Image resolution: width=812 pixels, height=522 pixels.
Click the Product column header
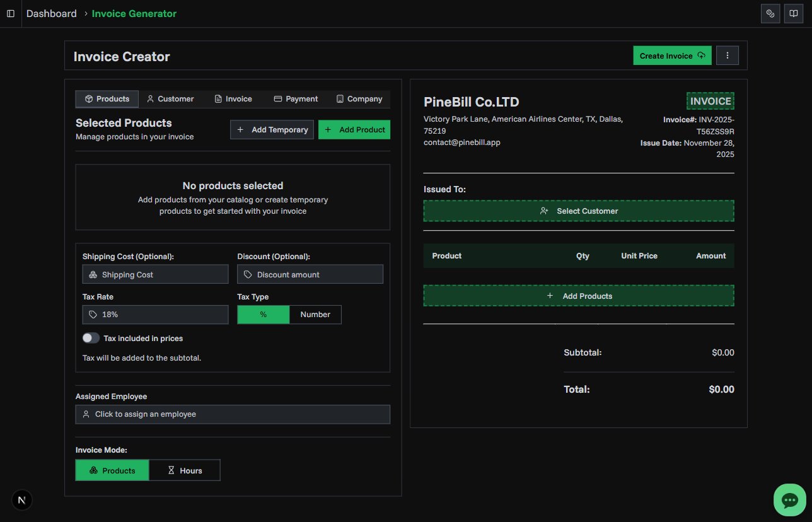point(447,256)
